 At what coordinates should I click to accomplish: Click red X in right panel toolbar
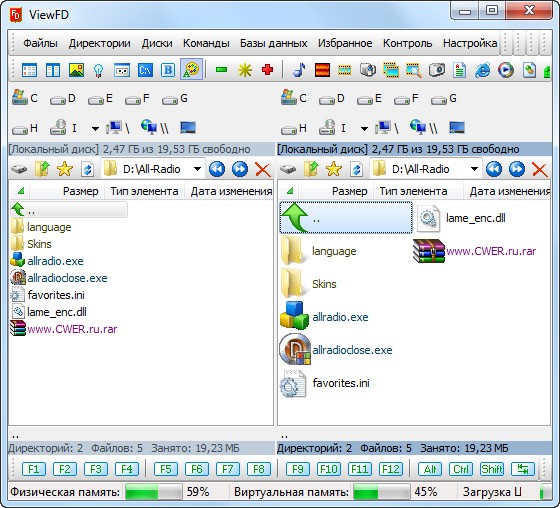click(x=539, y=169)
